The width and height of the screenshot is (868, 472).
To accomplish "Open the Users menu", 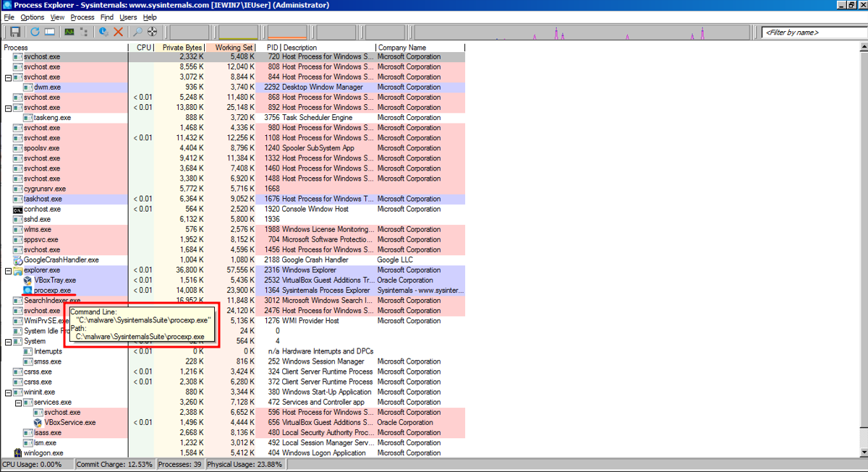I will pos(128,17).
